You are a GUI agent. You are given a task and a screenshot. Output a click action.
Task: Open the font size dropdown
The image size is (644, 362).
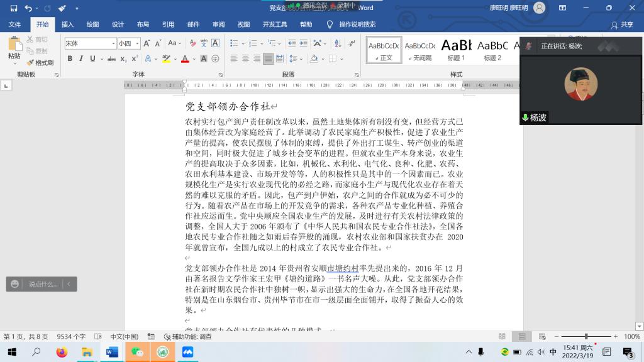pos(137,43)
